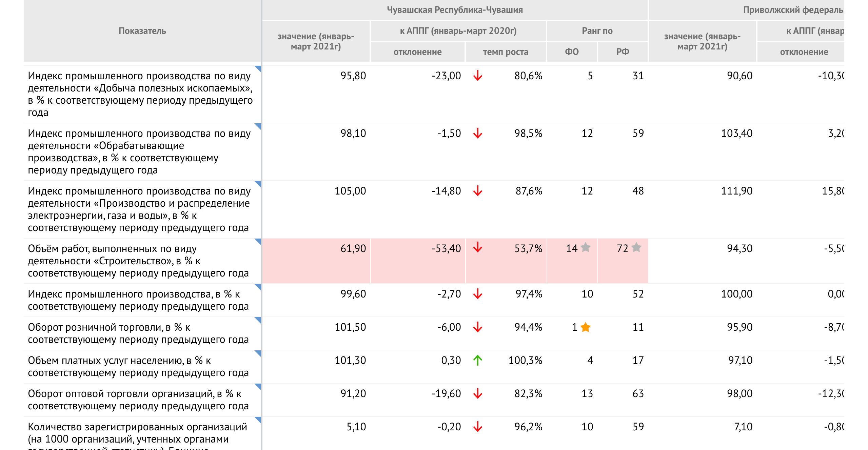Click Приволжский значение (январь-март 2021г) header
This screenshot has width=868, height=450.
point(703,41)
